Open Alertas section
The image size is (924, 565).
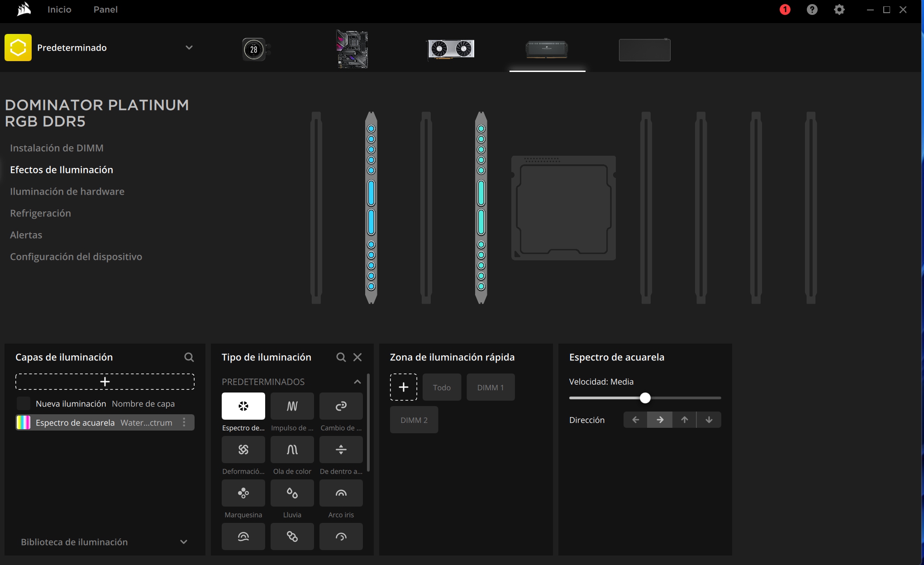click(x=26, y=235)
